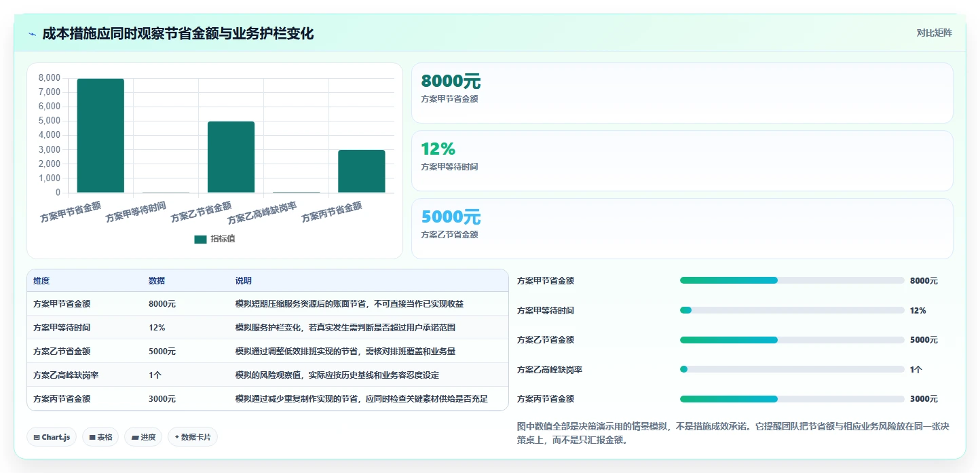This screenshot has width=980, height=473.
Task: Click the 方案乙高峰缺岗率 x-axis label in the chart
Action: (262, 213)
